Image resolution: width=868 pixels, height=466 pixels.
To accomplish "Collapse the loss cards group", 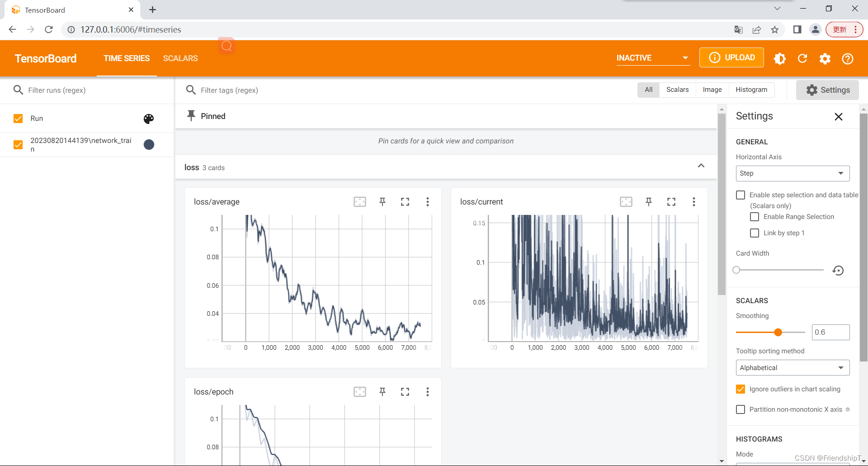I will pos(701,166).
